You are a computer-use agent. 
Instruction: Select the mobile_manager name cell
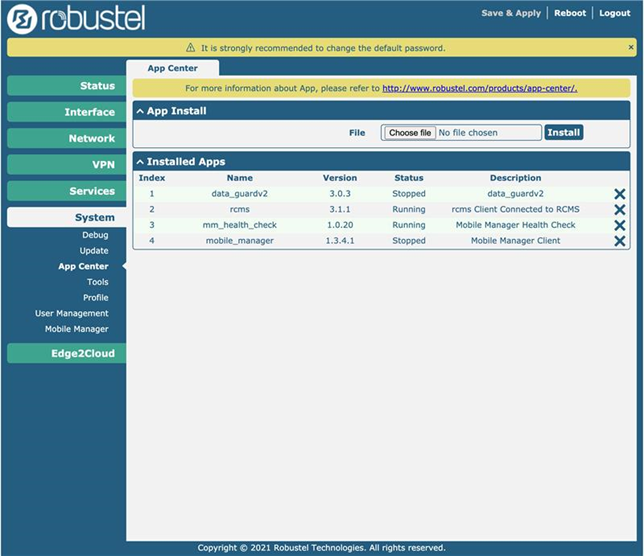pyautogui.click(x=239, y=241)
